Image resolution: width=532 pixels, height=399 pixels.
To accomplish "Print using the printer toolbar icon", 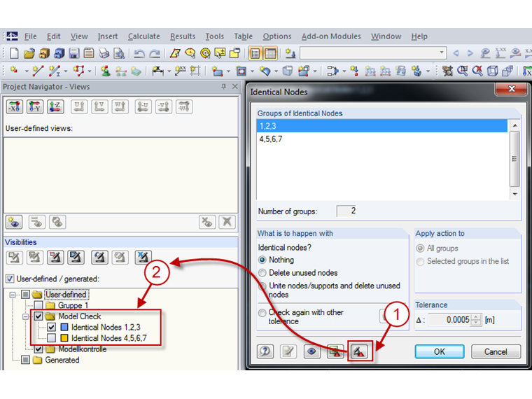I will (104, 53).
